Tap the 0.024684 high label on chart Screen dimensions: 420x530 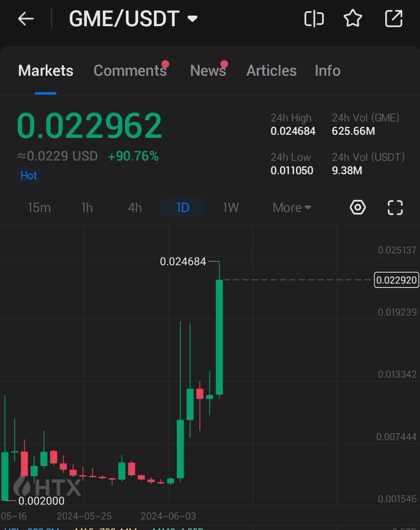(183, 261)
